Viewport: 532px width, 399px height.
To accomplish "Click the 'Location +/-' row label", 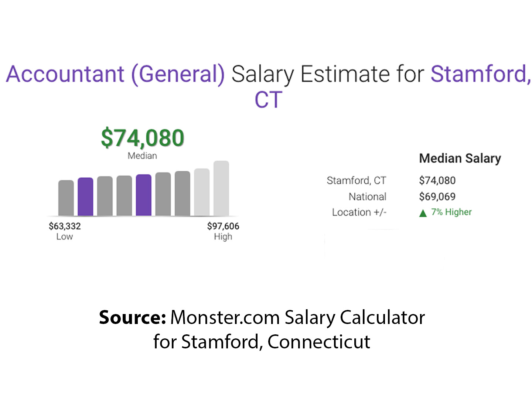I will 359,212.
